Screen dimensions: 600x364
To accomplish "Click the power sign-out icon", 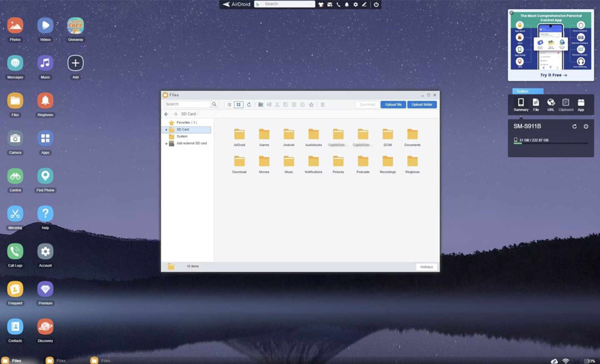I will tap(376, 4).
